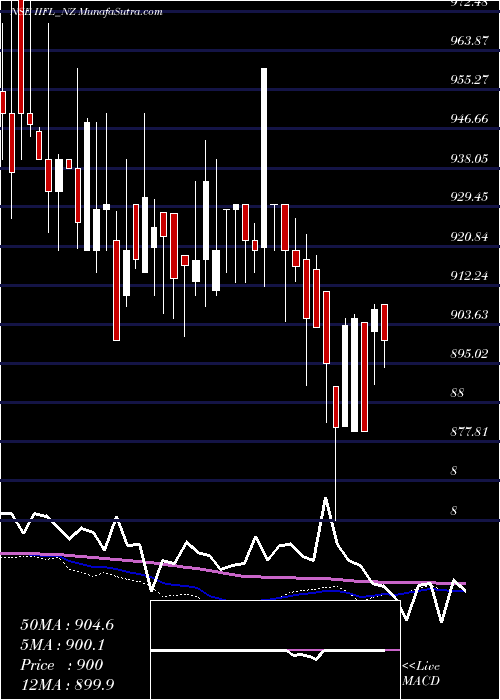Click the 946.66 price axis label

469,119
